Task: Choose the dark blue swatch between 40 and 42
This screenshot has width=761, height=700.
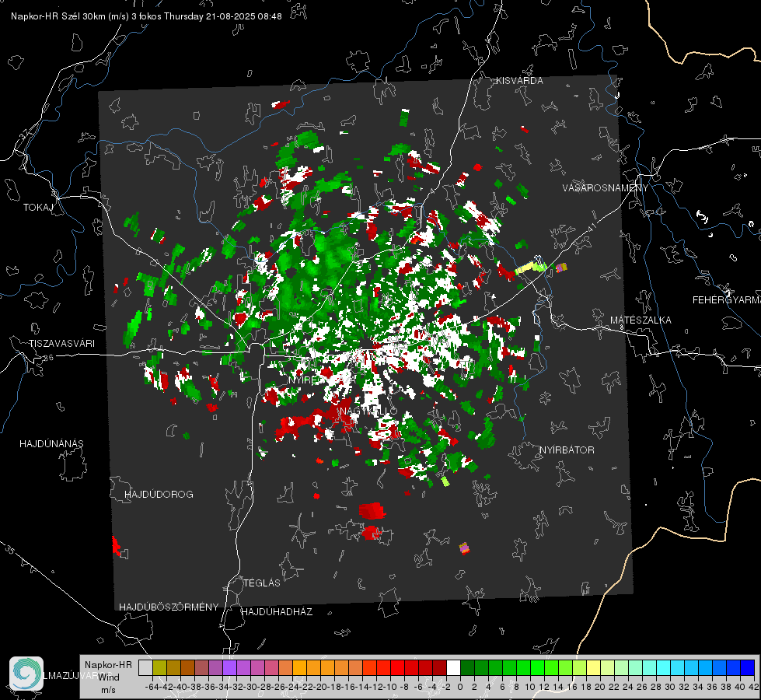Action: coord(748,667)
